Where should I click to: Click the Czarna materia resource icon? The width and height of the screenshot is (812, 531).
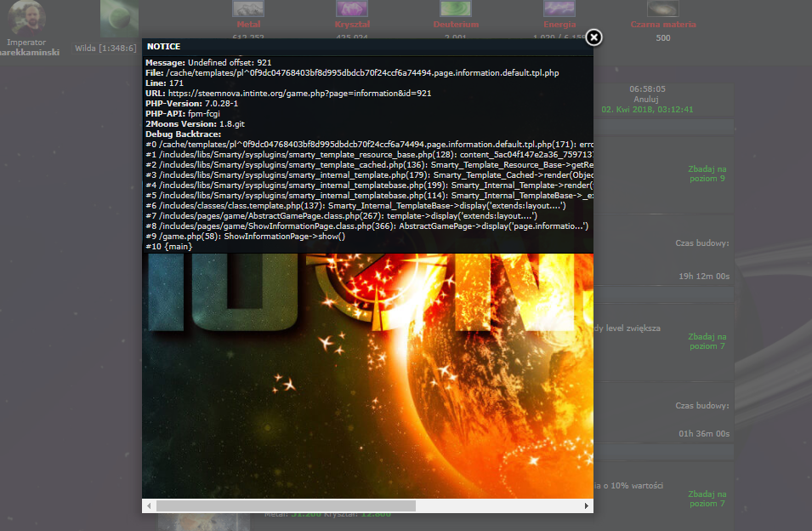point(662,9)
